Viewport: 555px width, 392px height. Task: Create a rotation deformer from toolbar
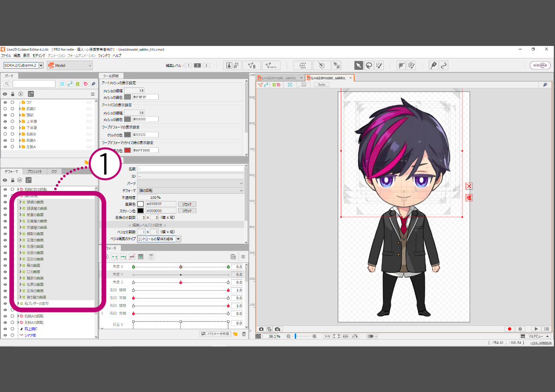point(321,65)
